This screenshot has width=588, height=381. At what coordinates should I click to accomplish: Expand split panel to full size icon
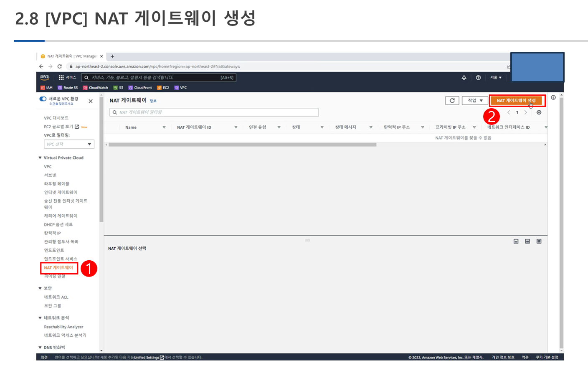539,241
